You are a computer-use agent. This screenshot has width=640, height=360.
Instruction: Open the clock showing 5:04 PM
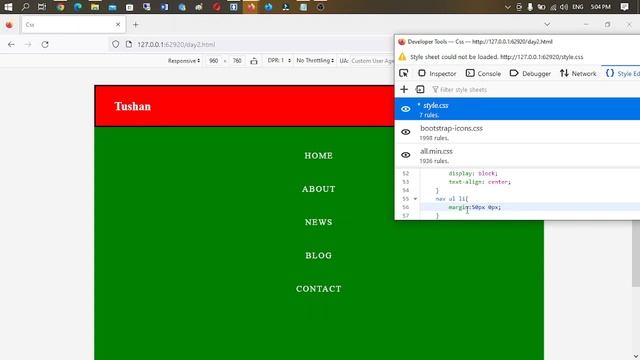click(600, 7)
